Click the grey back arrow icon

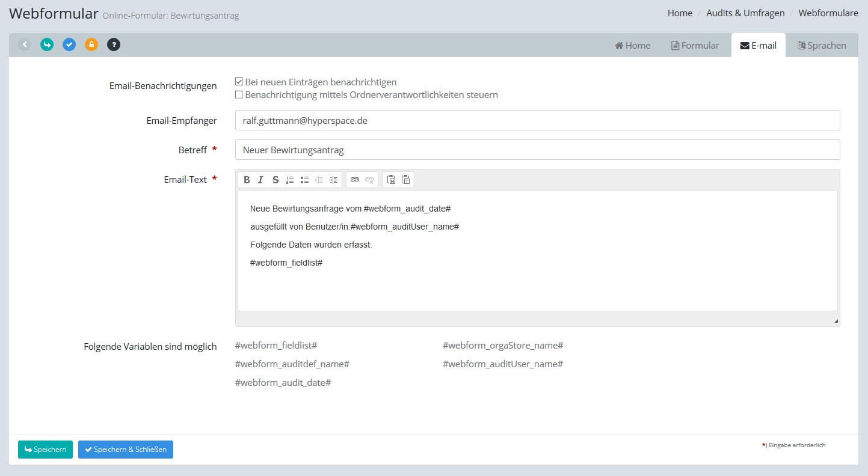[25, 44]
